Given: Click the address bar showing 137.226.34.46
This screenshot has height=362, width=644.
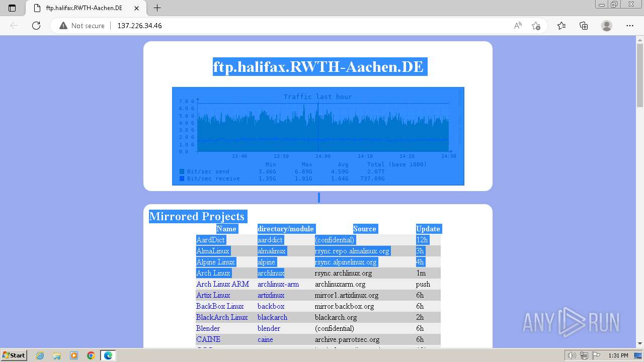Looking at the screenshot, I should (x=139, y=26).
